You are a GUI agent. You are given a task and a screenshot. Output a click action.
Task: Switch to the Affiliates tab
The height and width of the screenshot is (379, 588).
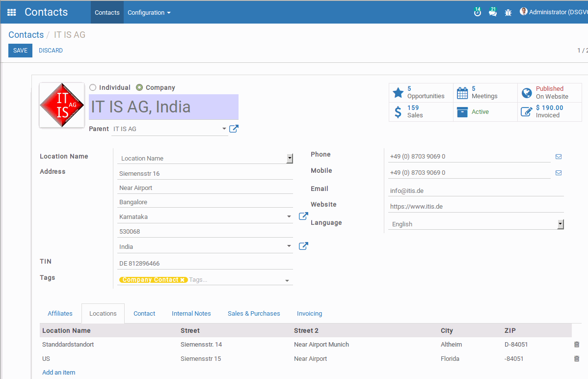tap(60, 314)
